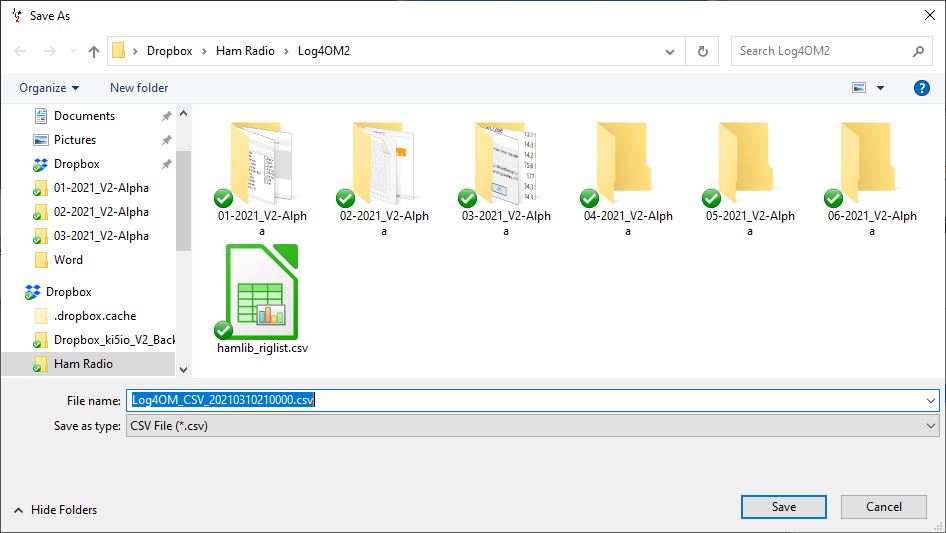Change your view icon button

pos(859,88)
